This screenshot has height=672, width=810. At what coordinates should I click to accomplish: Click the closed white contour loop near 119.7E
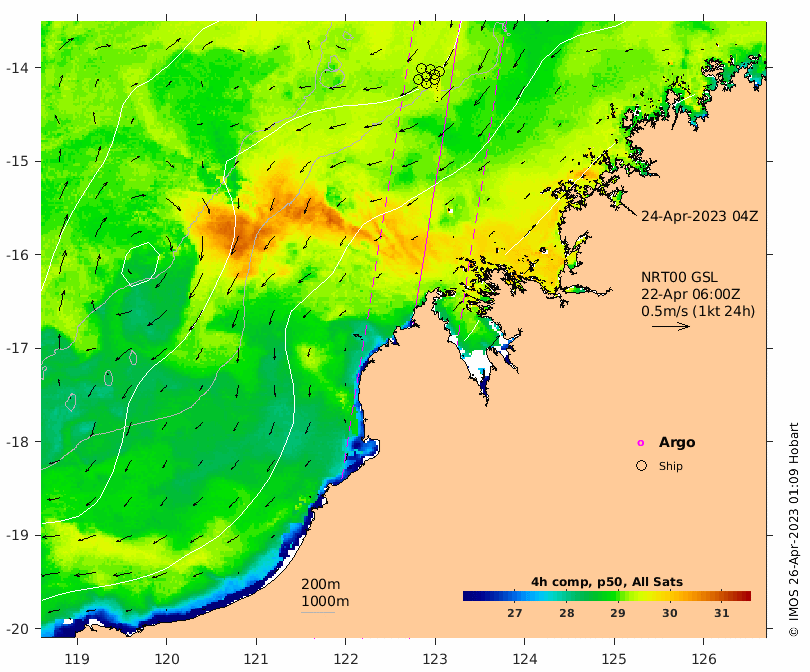point(140,264)
